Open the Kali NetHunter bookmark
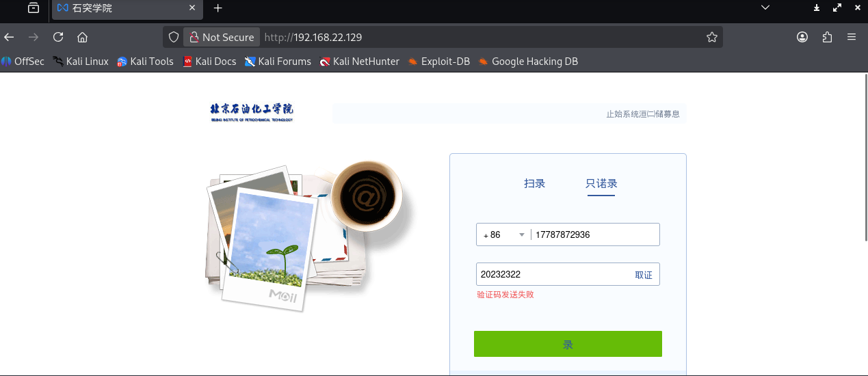Screen dimensions: 868x376 point(359,62)
